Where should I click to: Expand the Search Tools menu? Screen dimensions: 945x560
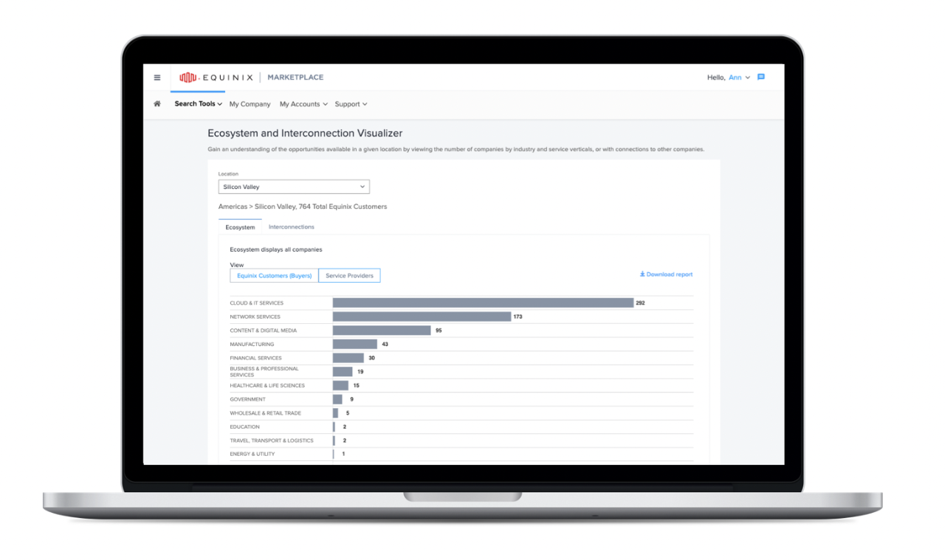click(x=198, y=104)
